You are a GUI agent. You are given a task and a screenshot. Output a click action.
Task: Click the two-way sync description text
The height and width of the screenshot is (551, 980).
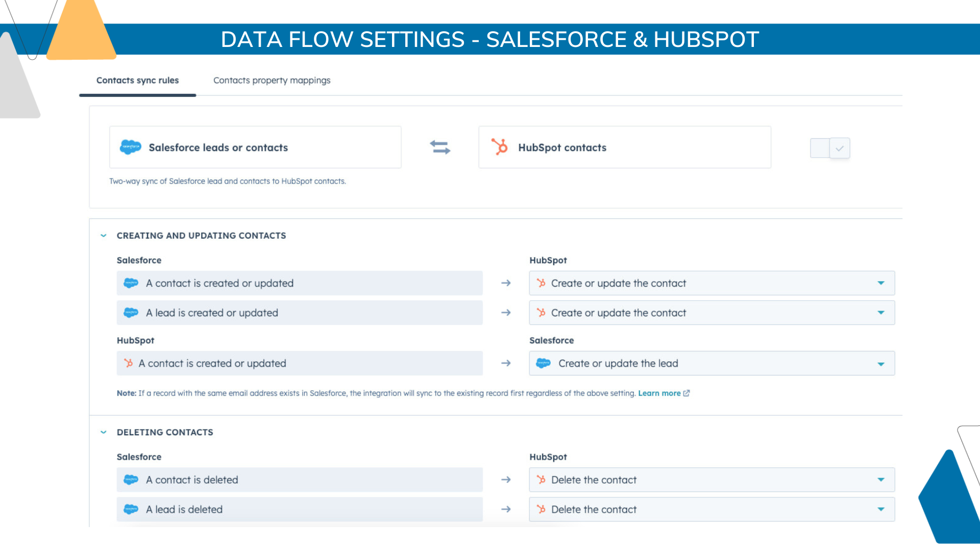[x=228, y=181]
